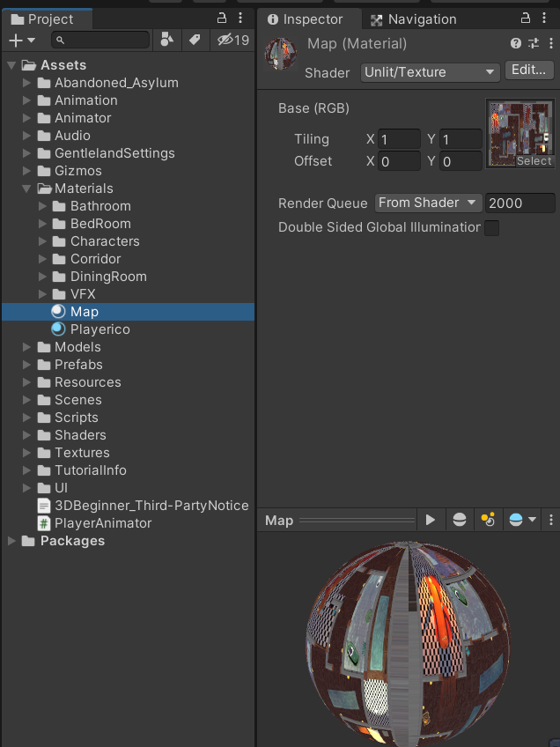Screen dimensions: 560x747
Task: Toggle hidden packages visibility count
Action: [232, 40]
